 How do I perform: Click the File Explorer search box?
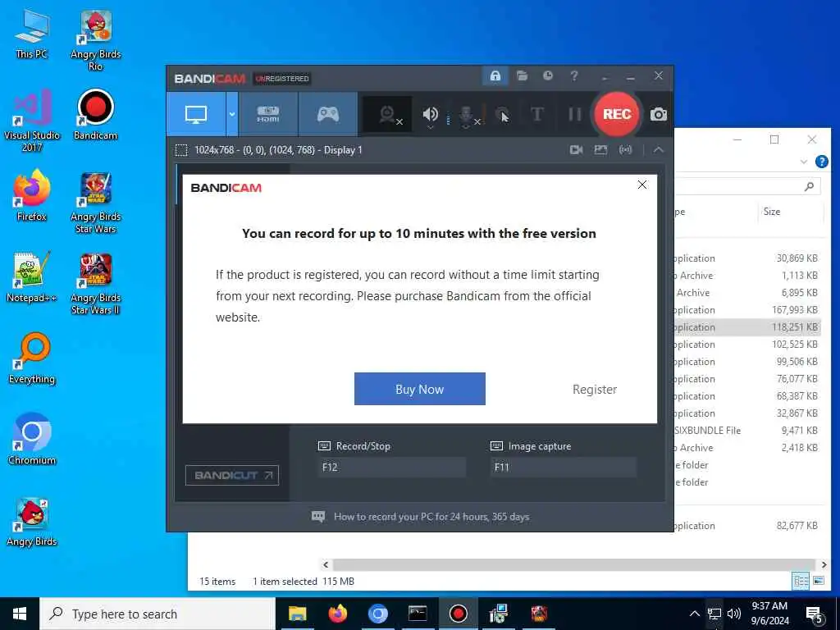point(747,186)
